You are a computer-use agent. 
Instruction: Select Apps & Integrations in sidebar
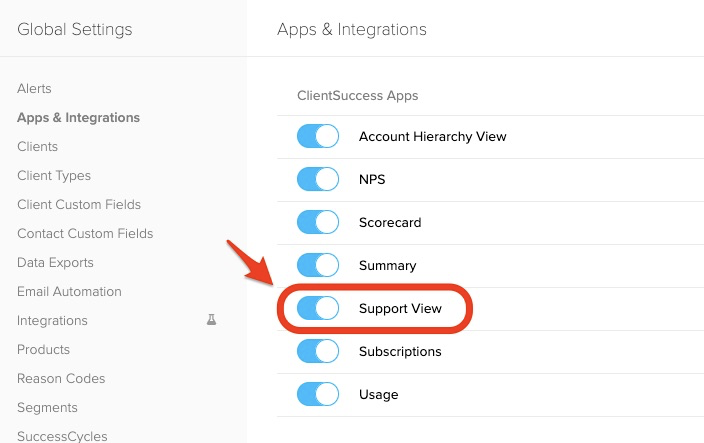point(79,118)
